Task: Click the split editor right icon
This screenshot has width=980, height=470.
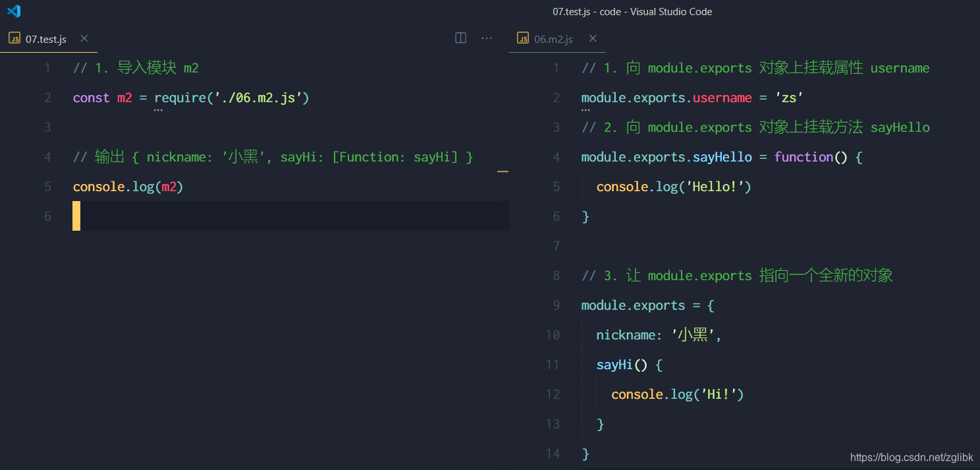Action: pos(461,38)
